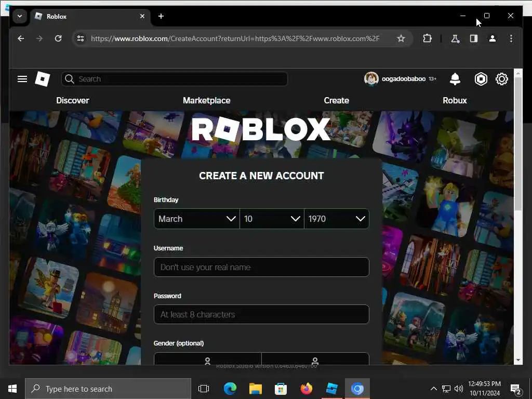Click the Gender (optional) label
This screenshot has width=532, height=399.
[179, 343]
